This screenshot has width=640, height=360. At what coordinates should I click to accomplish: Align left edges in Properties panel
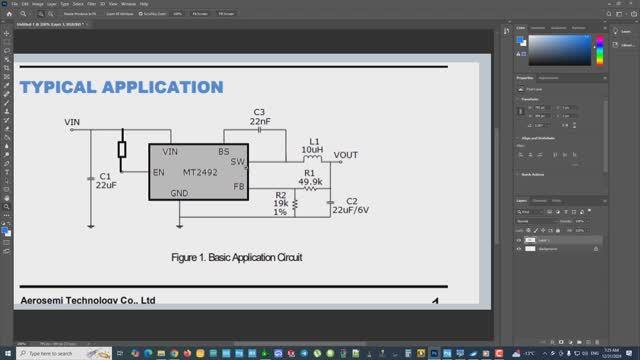pos(521,155)
